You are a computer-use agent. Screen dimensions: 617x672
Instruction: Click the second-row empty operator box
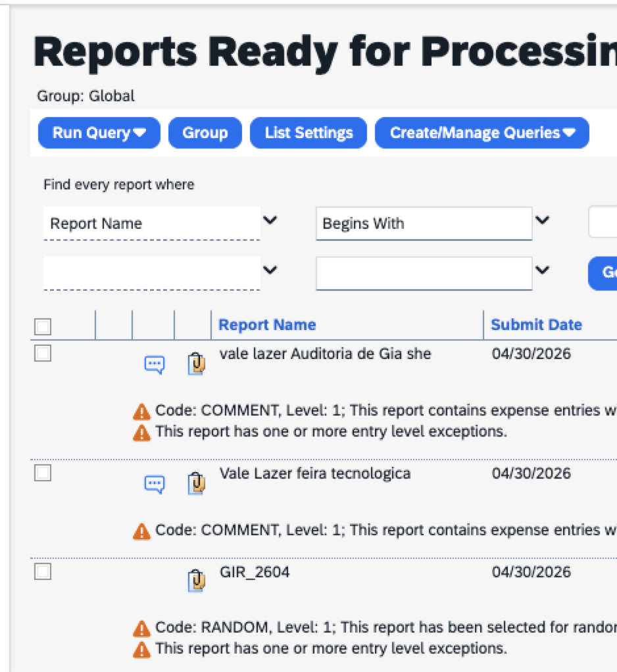[x=424, y=274]
